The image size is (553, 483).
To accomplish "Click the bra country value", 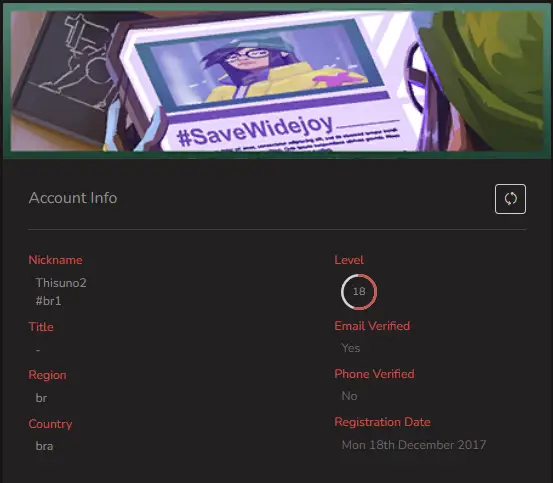I will click(x=44, y=446).
